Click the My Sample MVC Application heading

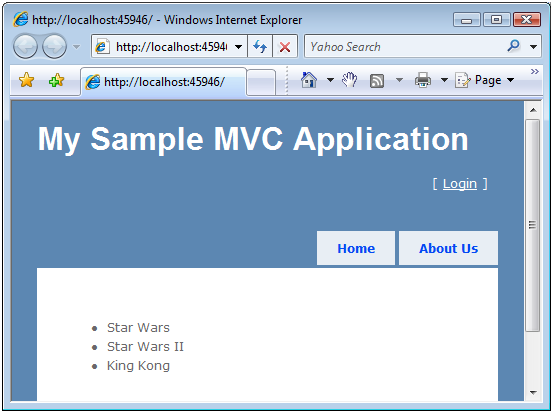[253, 139]
